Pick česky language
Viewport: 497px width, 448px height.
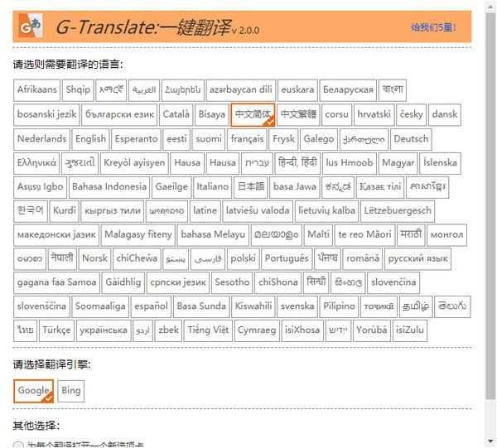pyautogui.click(x=412, y=115)
